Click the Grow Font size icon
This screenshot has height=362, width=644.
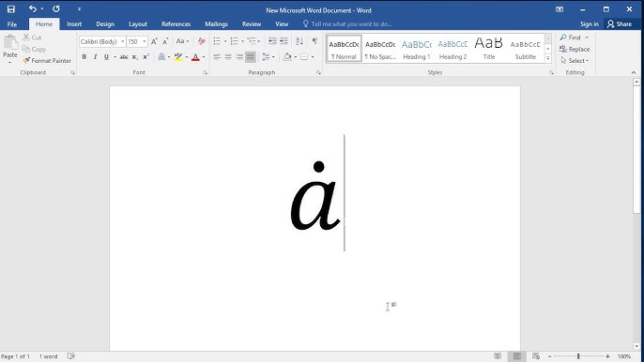point(154,41)
